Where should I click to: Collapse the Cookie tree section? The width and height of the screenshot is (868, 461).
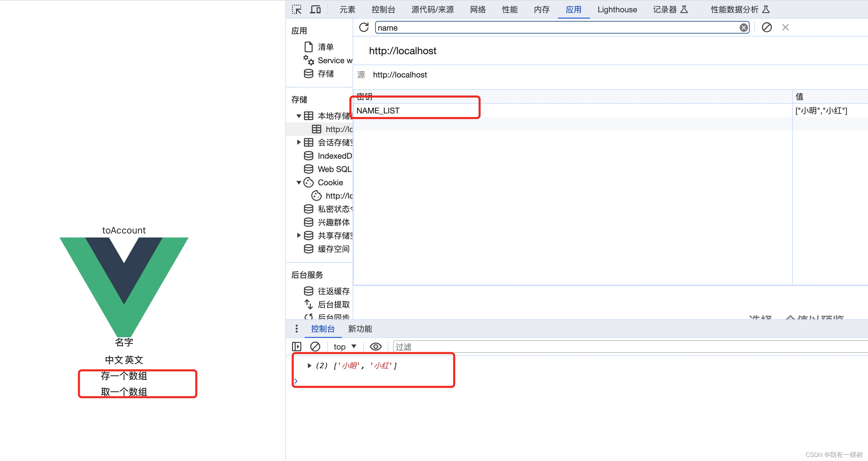pyautogui.click(x=298, y=182)
